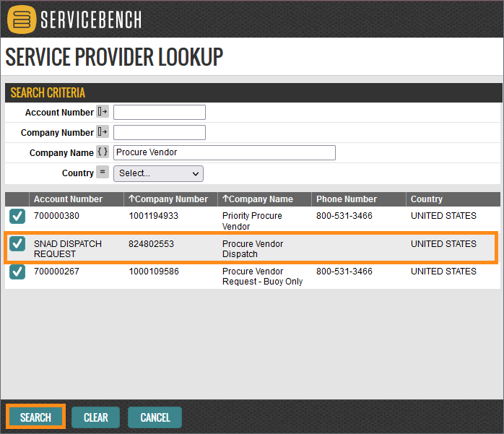Click the CANCEL button
504x434 pixels.
155,417
